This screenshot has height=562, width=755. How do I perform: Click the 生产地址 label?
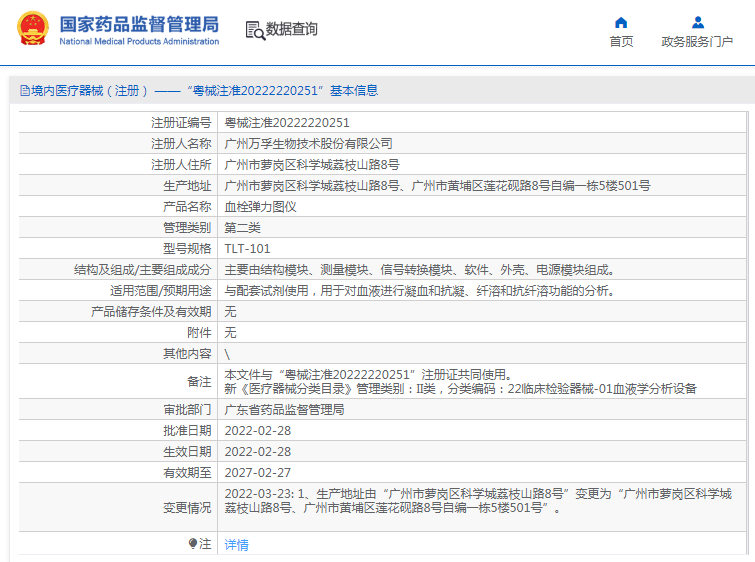tap(187, 186)
